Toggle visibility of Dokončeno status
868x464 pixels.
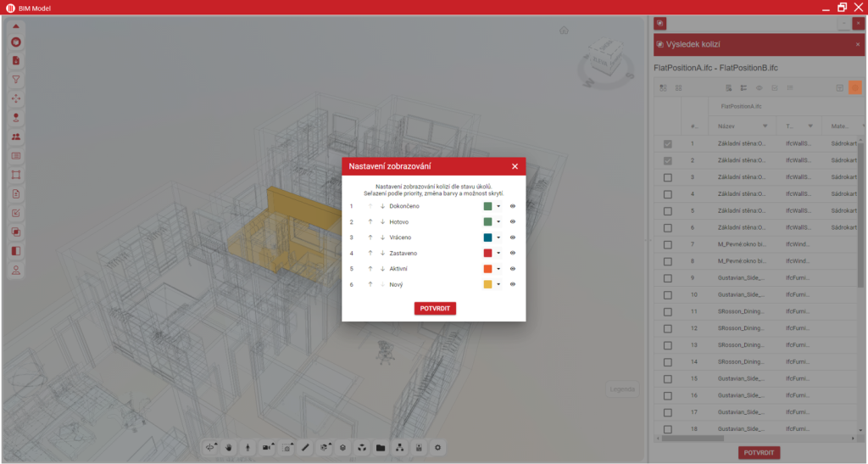coord(513,206)
